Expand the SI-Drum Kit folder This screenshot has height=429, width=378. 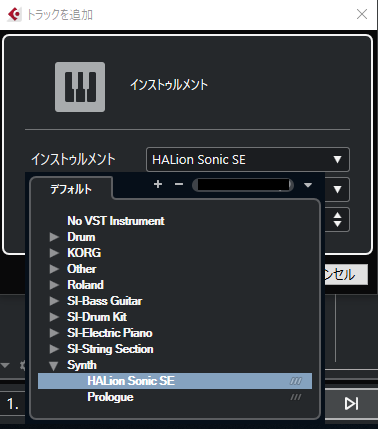54,317
